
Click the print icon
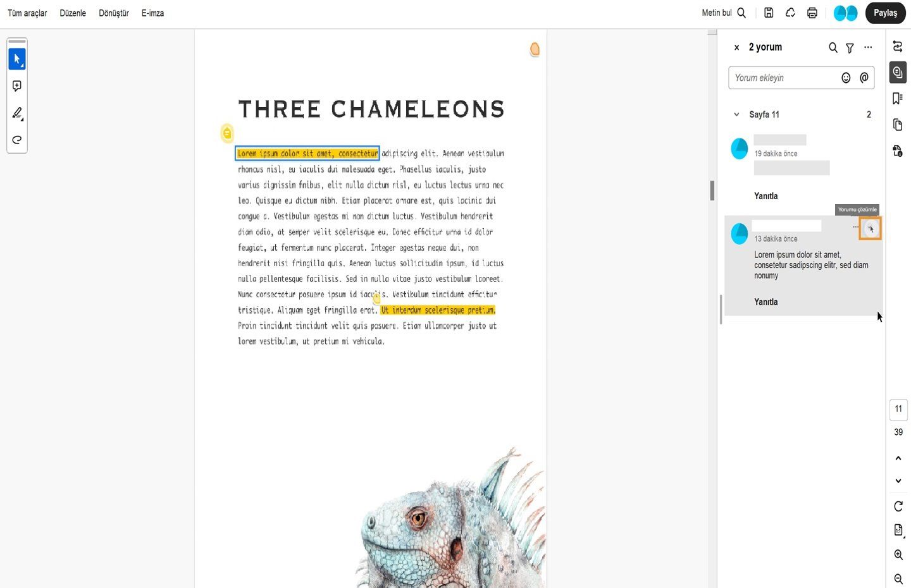point(812,13)
